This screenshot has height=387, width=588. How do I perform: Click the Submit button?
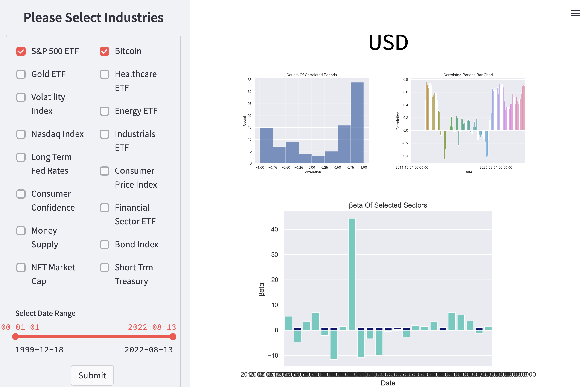92,375
